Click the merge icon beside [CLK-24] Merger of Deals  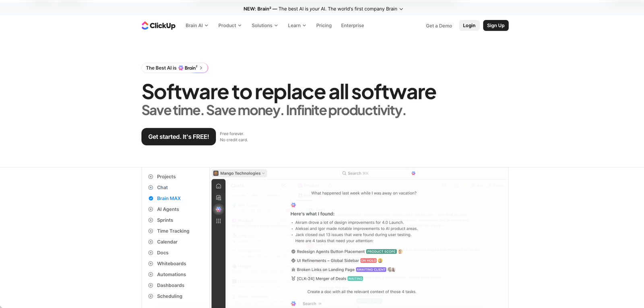(x=293, y=279)
